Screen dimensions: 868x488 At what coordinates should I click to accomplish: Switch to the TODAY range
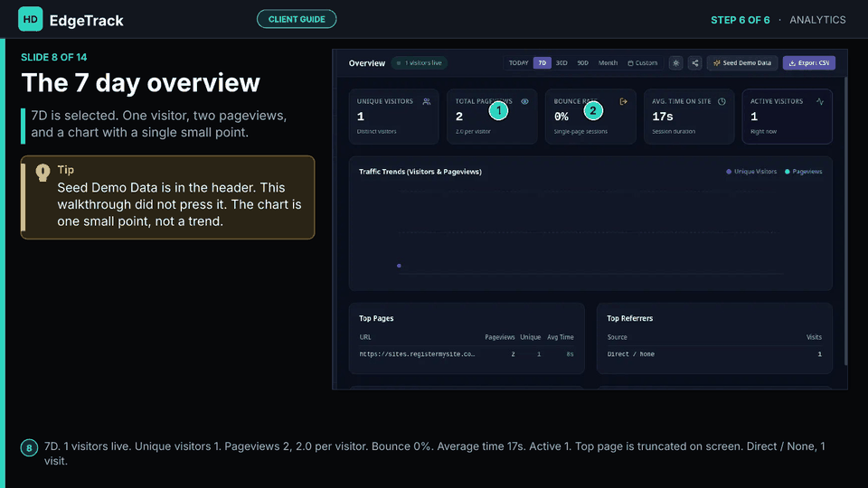[x=518, y=63]
